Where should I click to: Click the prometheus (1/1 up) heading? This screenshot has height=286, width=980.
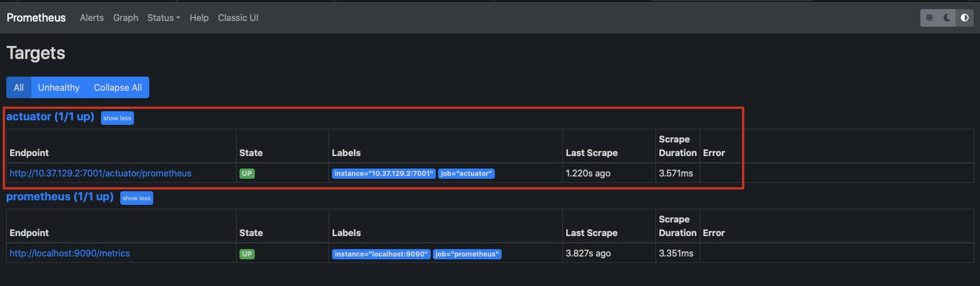coord(60,196)
